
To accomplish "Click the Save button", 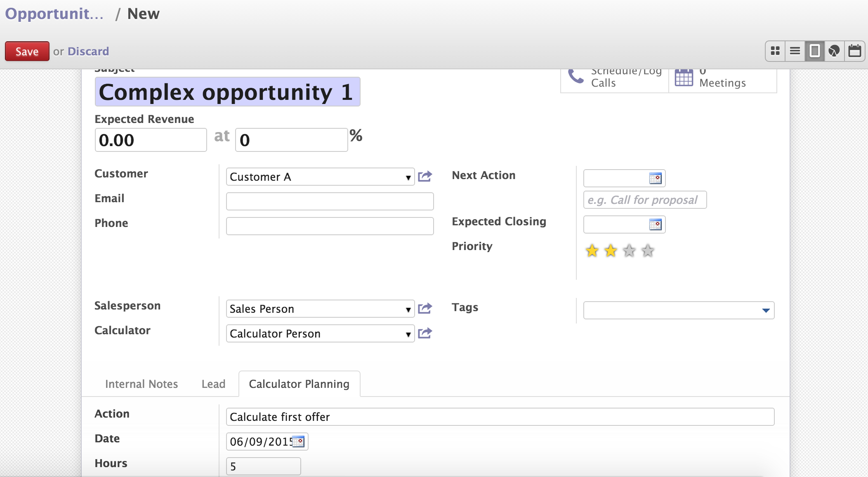I will pyautogui.click(x=27, y=51).
